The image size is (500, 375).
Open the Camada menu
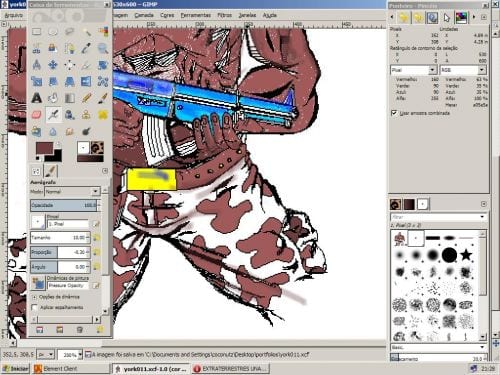144,15
